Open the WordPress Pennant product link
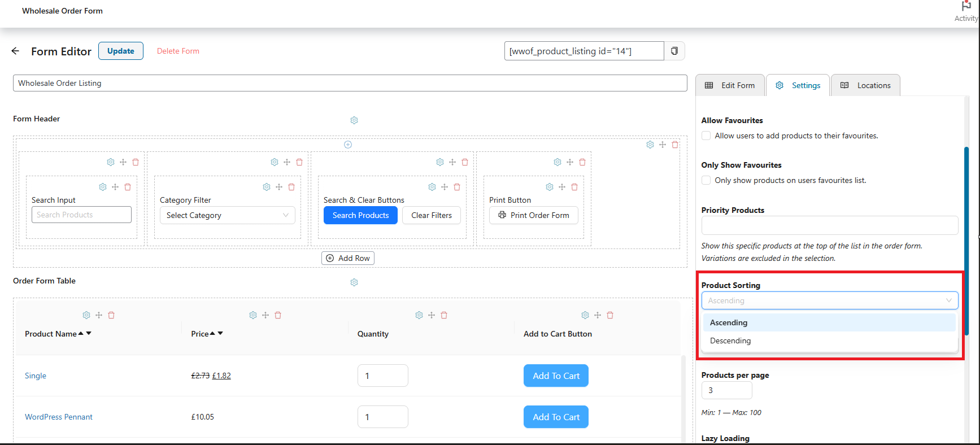The width and height of the screenshot is (980, 445). pyautogui.click(x=59, y=417)
